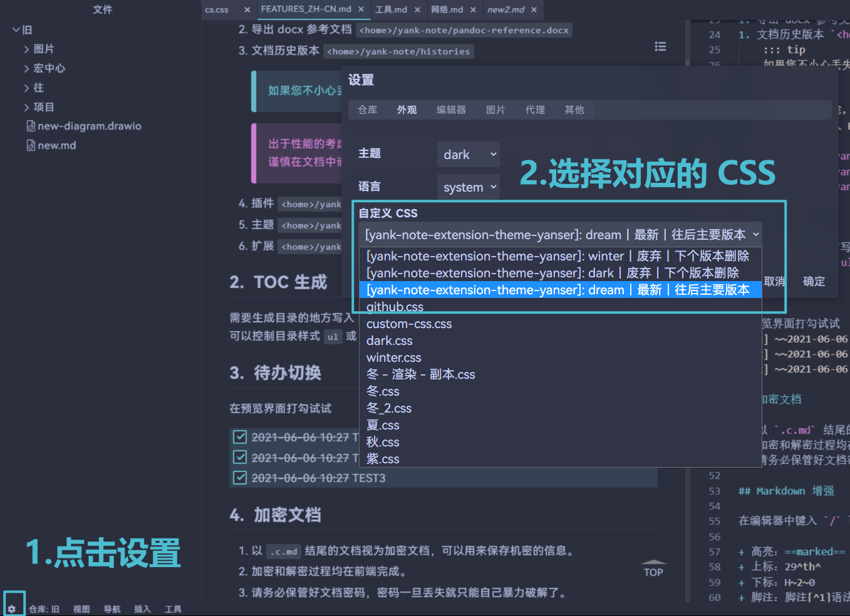The height and width of the screenshot is (616, 850).
Task: Open new-diagram.drawio in the file tree
Action: click(90, 126)
